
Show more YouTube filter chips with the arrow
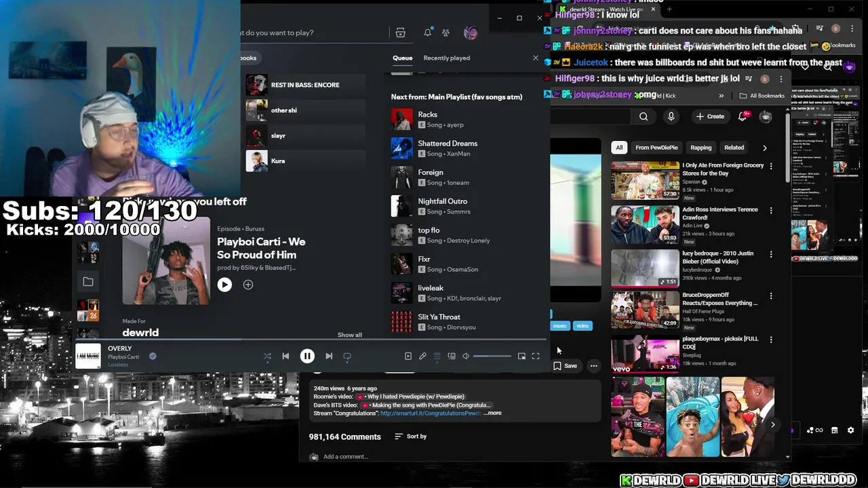pos(765,148)
